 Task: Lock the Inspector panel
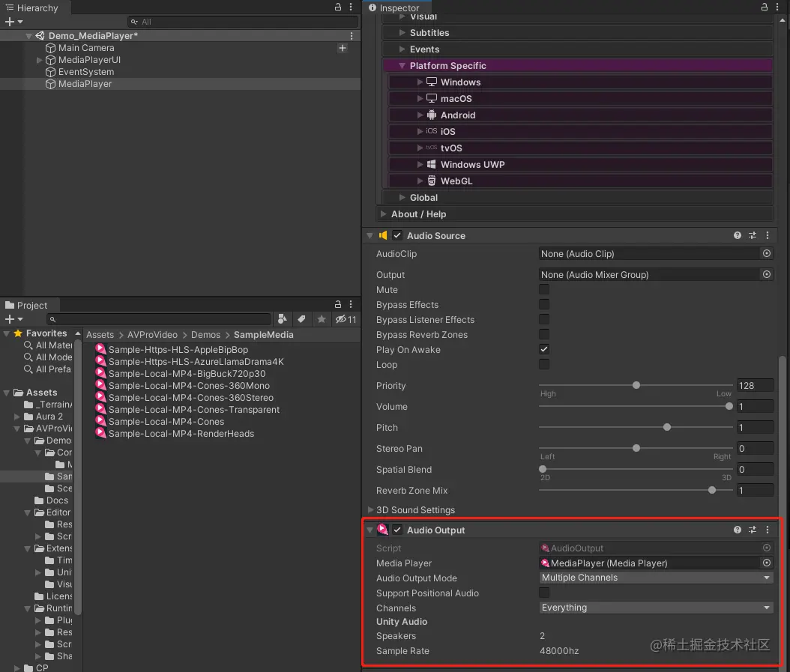tap(765, 7)
